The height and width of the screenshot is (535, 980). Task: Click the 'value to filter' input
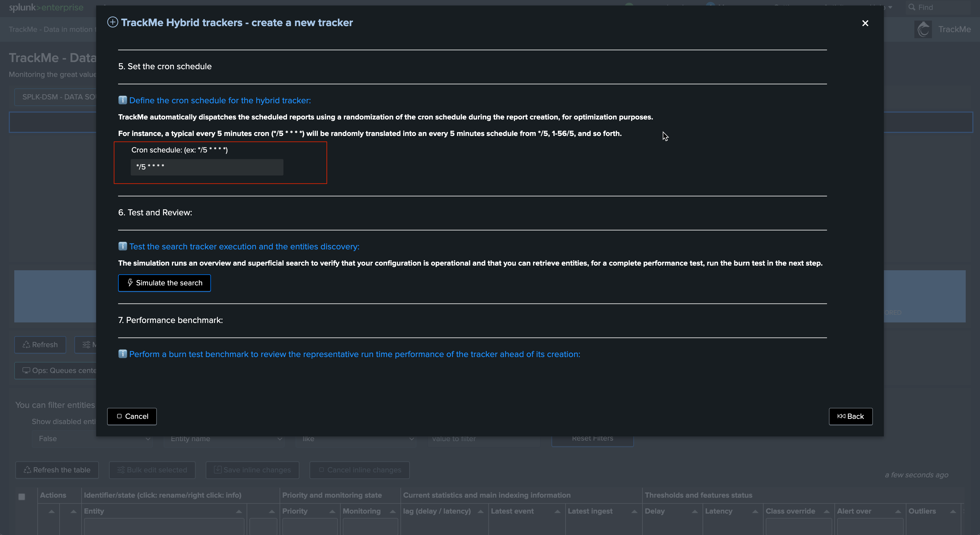(483, 439)
